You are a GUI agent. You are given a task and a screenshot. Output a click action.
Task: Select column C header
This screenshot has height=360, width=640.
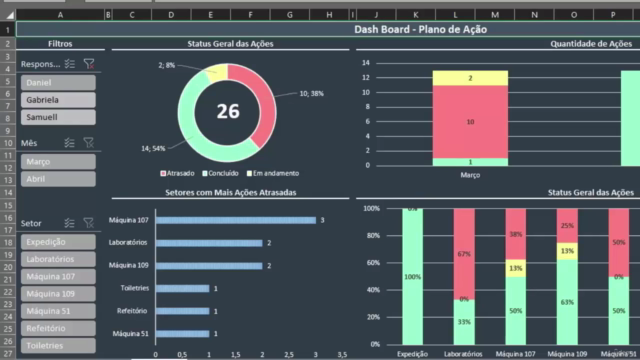coord(132,15)
